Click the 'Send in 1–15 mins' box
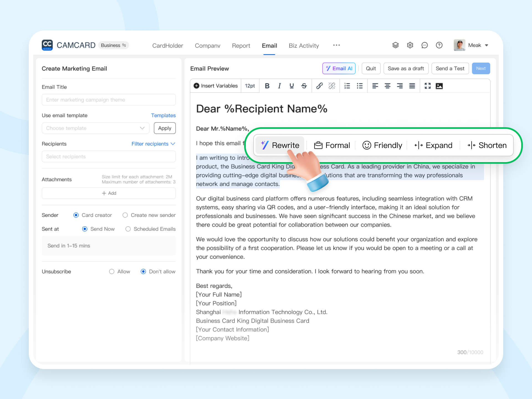 point(109,246)
